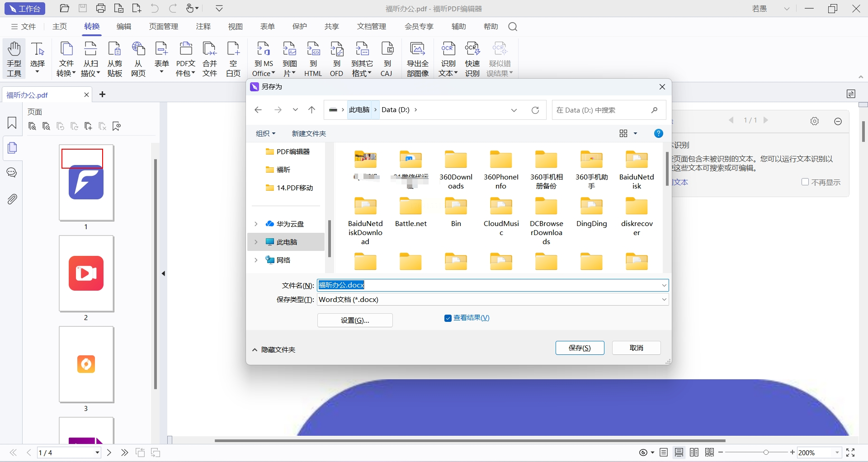Viewport: 868px width, 462px height.
Task: Click the refresh button in the save dialog
Action: (535, 110)
